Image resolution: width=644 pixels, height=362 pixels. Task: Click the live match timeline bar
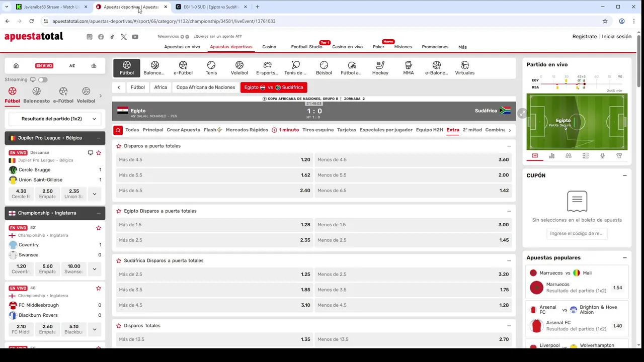pos(577,83)
